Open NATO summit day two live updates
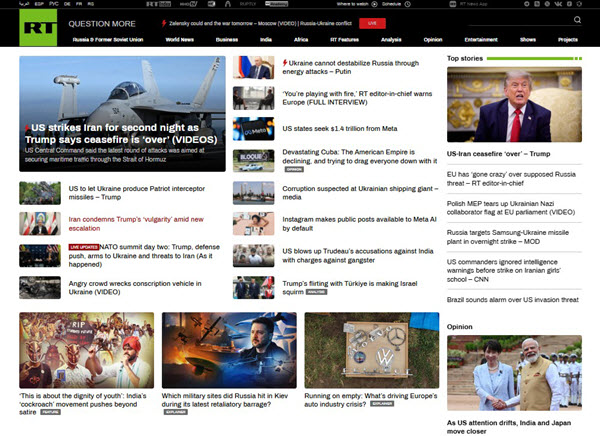The image size is (600, 436). [144, 255]
